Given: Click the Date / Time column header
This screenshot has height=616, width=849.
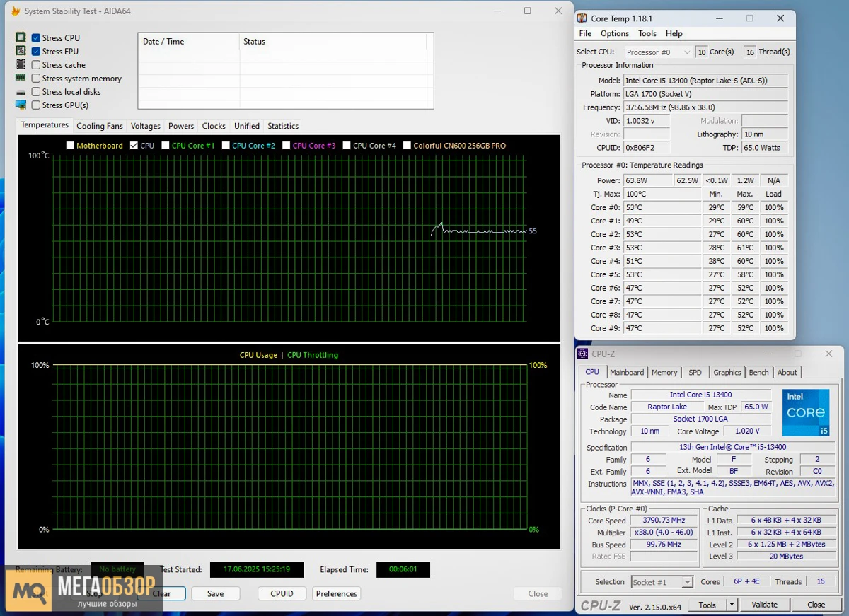Looking at the screenshot, I should click(x=189, y=42).
